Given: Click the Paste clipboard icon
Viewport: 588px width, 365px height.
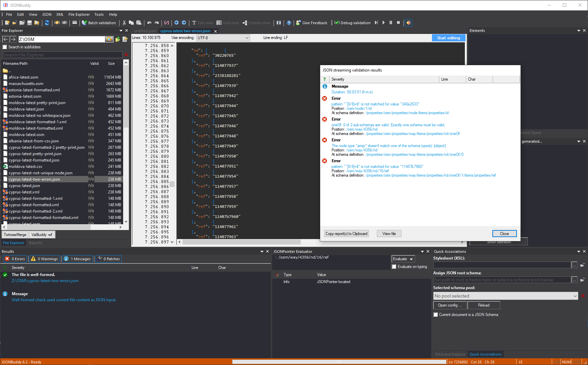Looking at the screenshot, I should point(139,23).
